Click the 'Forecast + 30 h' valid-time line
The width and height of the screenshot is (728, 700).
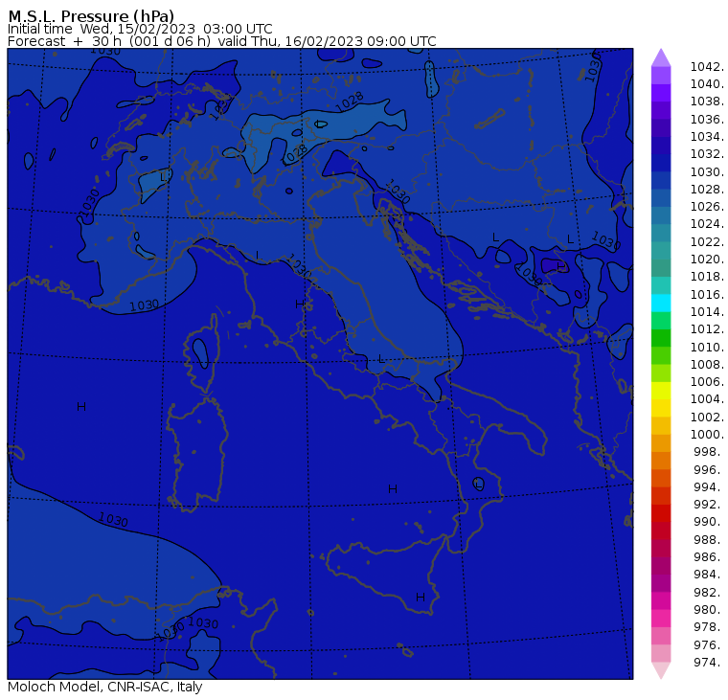click(222, 41)
